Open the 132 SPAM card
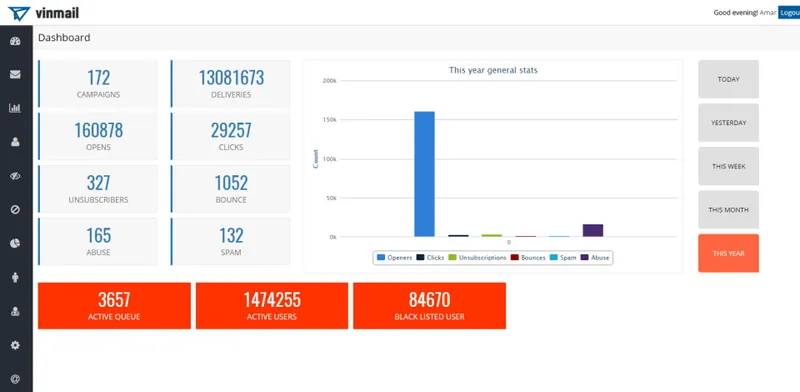 pos(231,241)
